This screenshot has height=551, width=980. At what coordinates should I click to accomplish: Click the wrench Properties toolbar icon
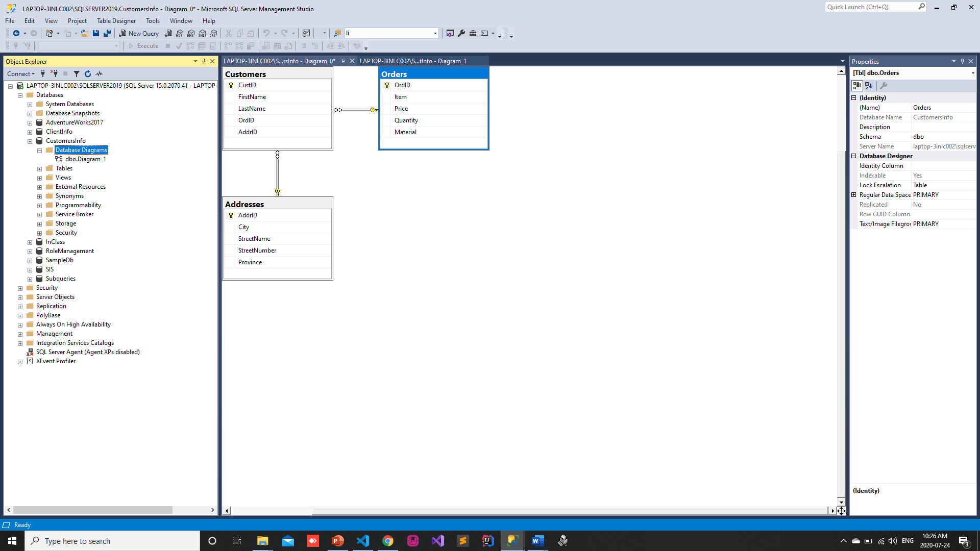tap(461, 33)
